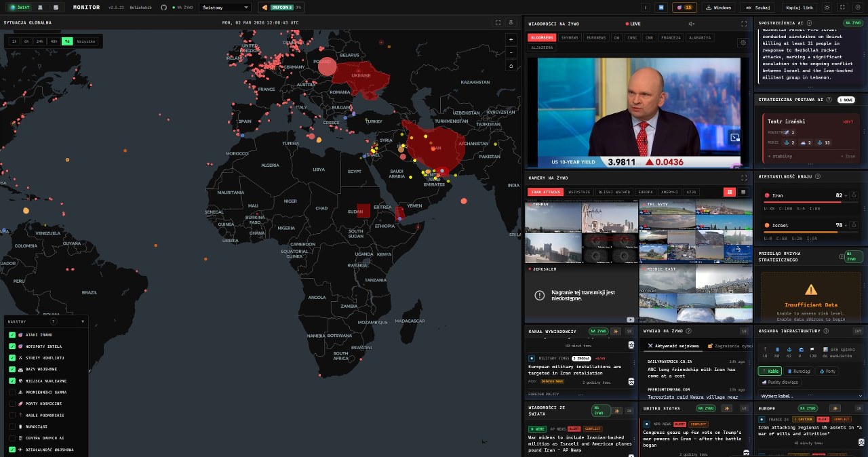
Task: Pin the Sytuacja Globalna map panel
Action: [x=511, y=22]
